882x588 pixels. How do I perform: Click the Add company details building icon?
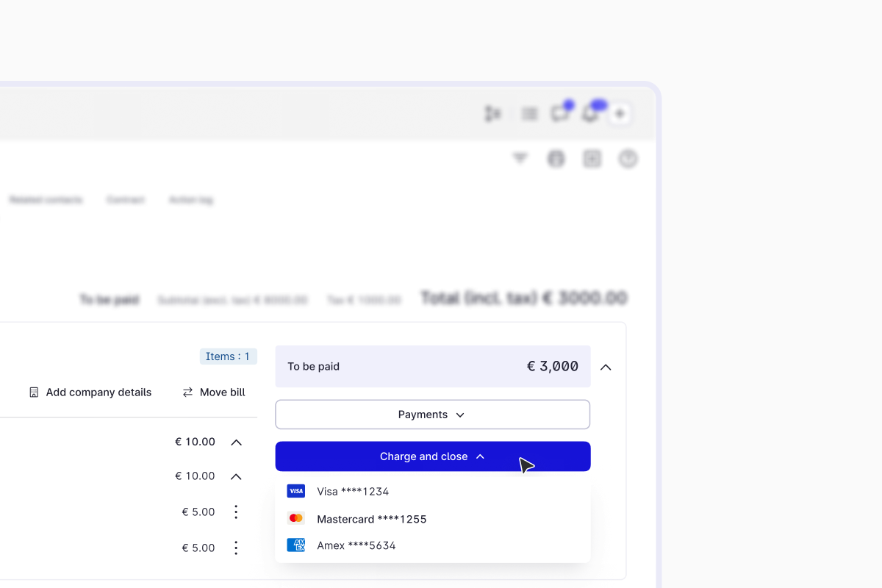tap(34, 392)
